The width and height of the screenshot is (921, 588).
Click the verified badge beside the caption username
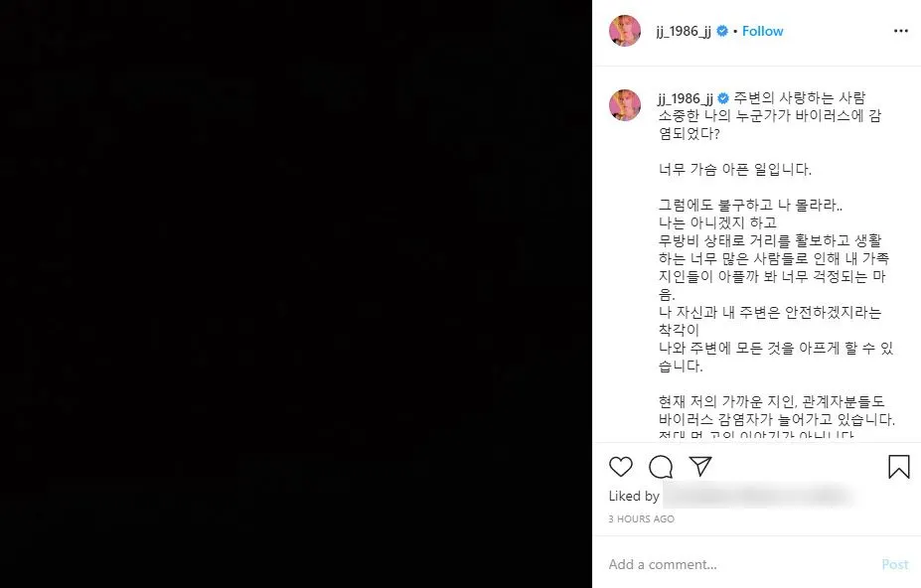click(x=723, y=98)
